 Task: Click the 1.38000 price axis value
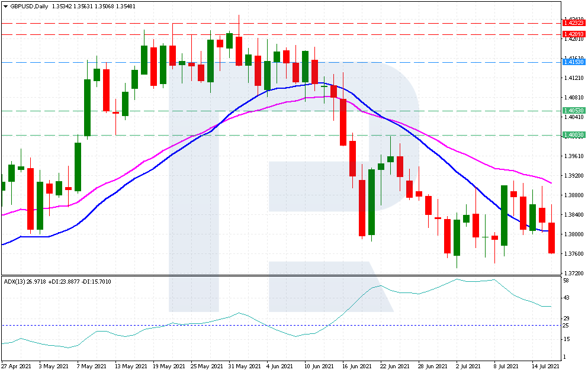pos(574,234)
